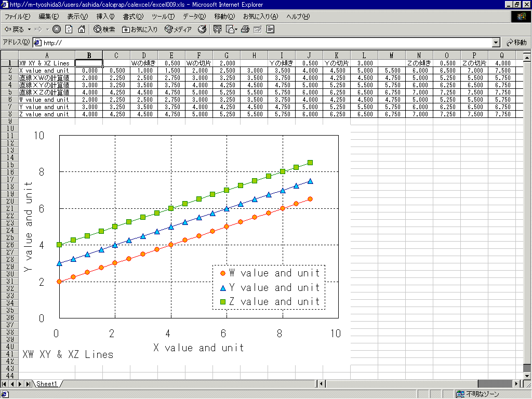This screenshot has height=399, width=532.
Task: Select column header B
Action: [89, 55]
